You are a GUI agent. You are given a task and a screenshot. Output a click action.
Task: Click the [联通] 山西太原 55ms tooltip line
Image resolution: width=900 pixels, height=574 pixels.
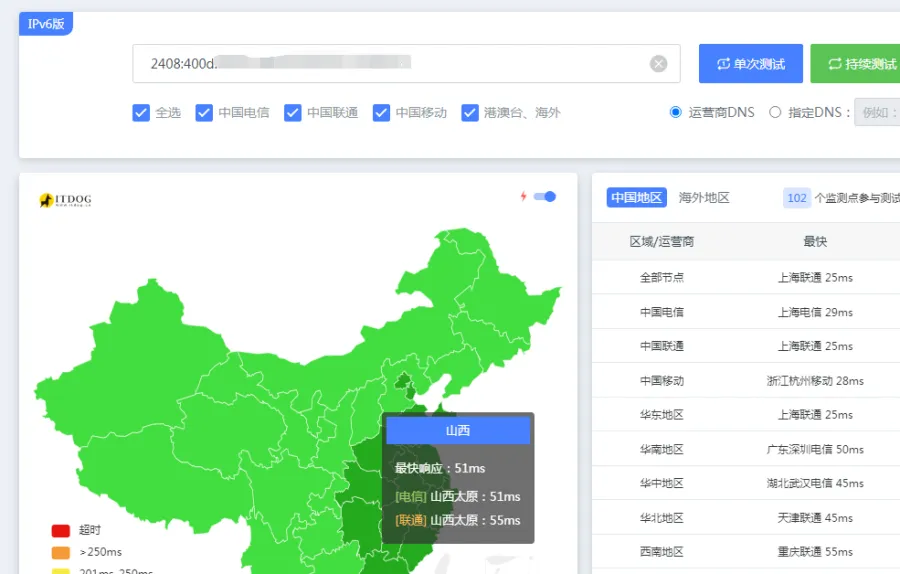[457, 520]
